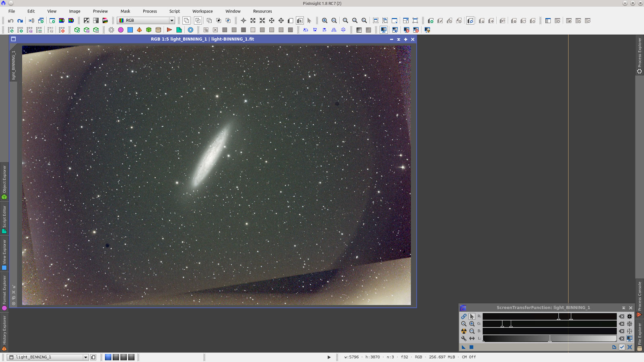Activate the radioactive auto-stretch icon in ScreenTransferFunction
The image size is (644, 362).
[464, 330]
